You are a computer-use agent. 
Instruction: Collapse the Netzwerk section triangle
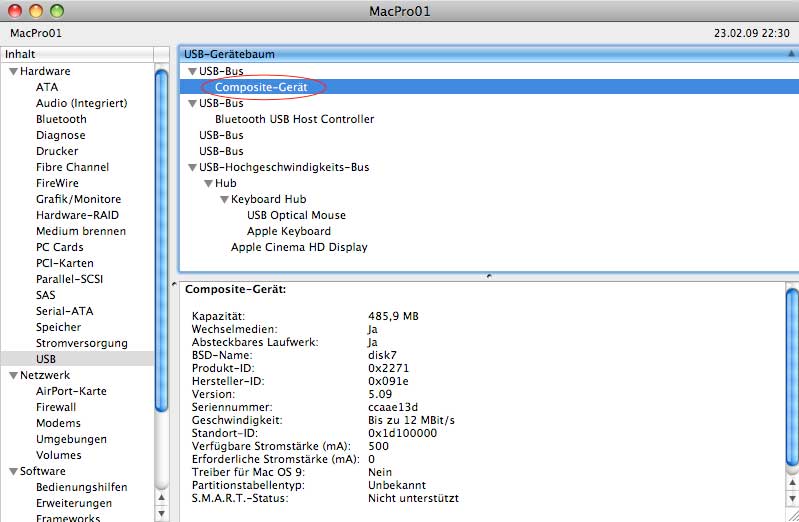(13, 375)
